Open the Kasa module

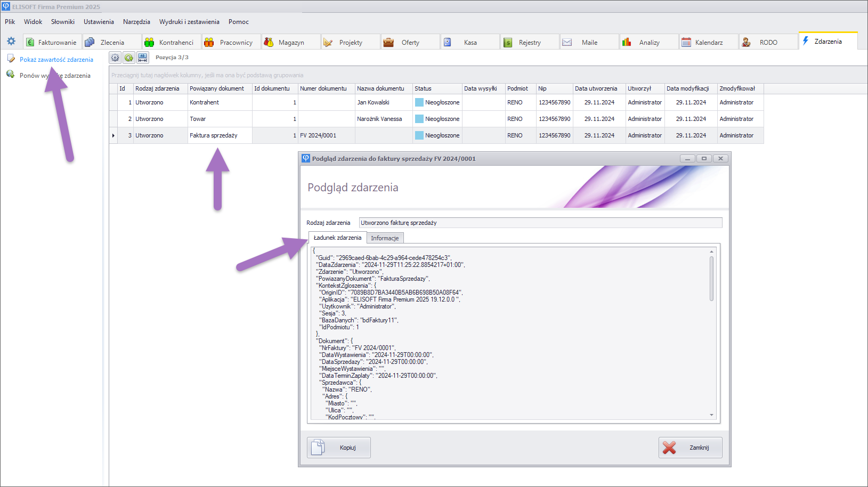coord(469,43)
